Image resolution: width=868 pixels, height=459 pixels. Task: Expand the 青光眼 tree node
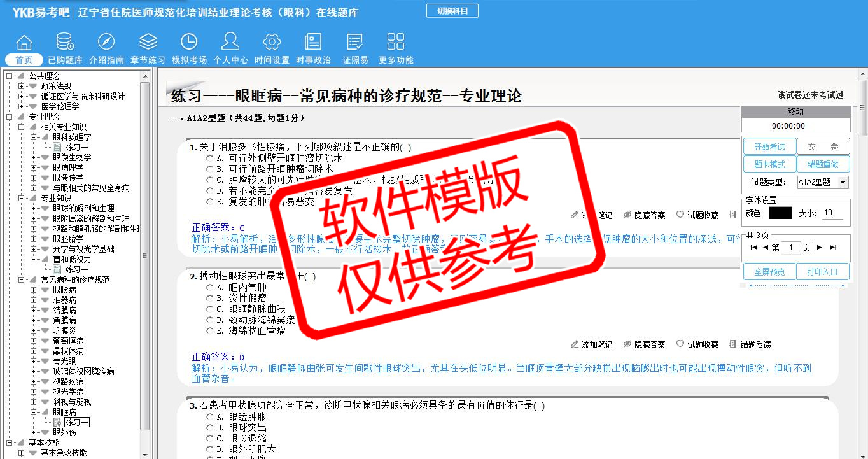coord(34,361)
